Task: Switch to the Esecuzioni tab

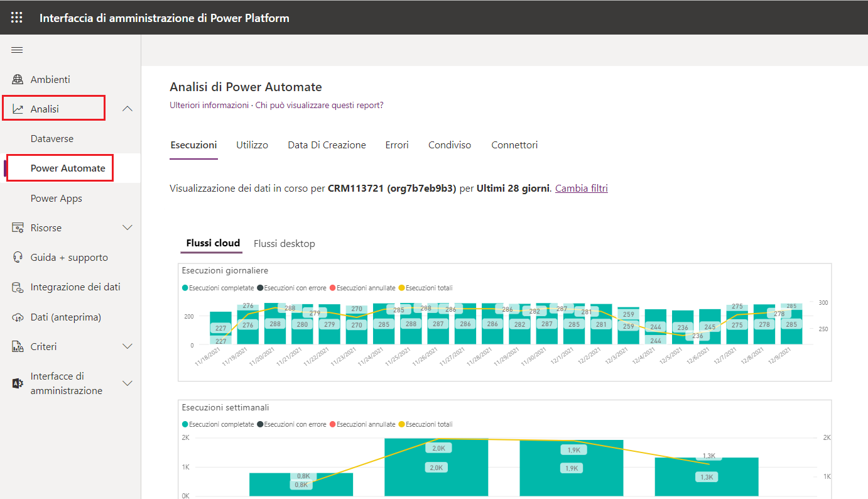Action: click(193, 145)
